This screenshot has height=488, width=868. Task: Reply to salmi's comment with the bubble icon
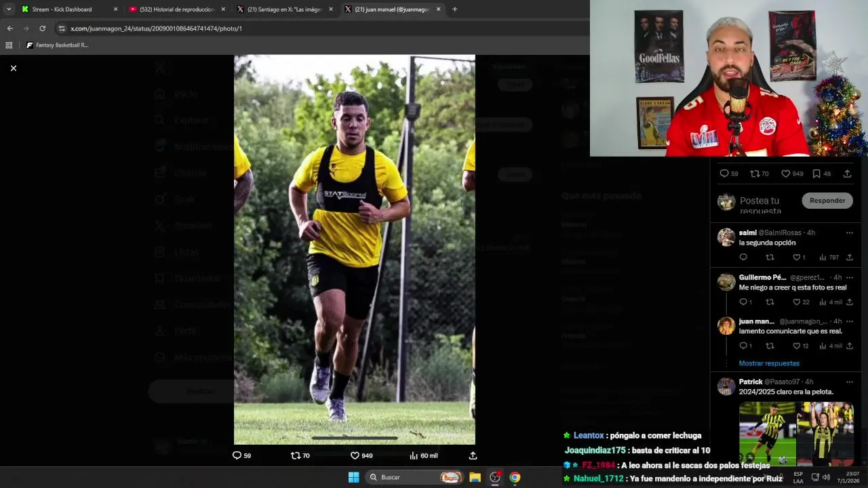(x=743, y=258)
